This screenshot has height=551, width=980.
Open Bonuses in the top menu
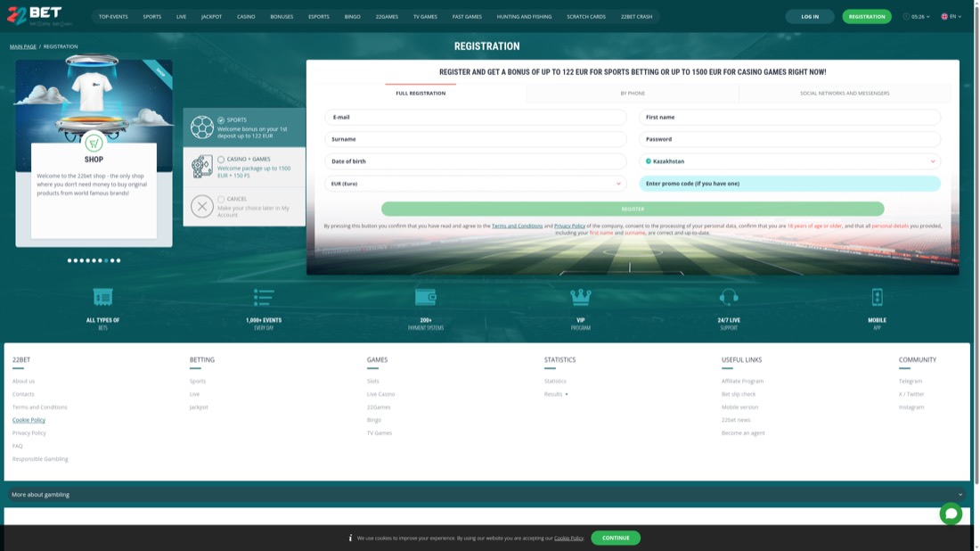click(x=282, y=17)
